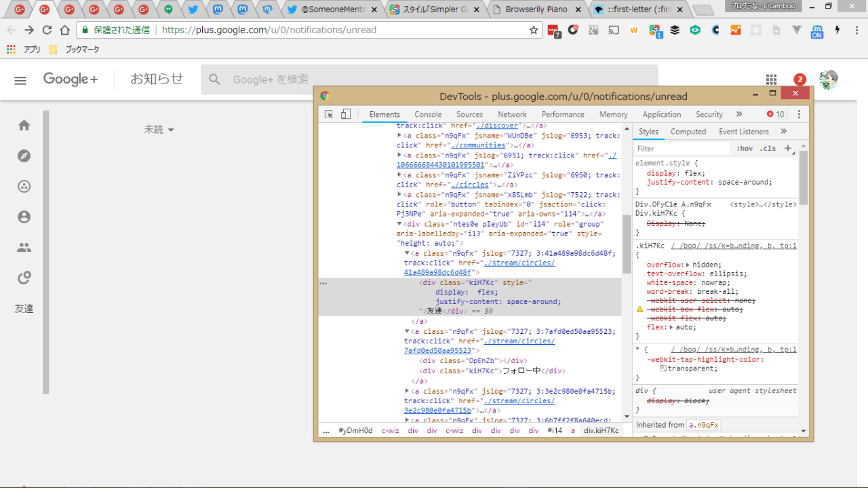Click the red notifications badge showing 2

800,79
